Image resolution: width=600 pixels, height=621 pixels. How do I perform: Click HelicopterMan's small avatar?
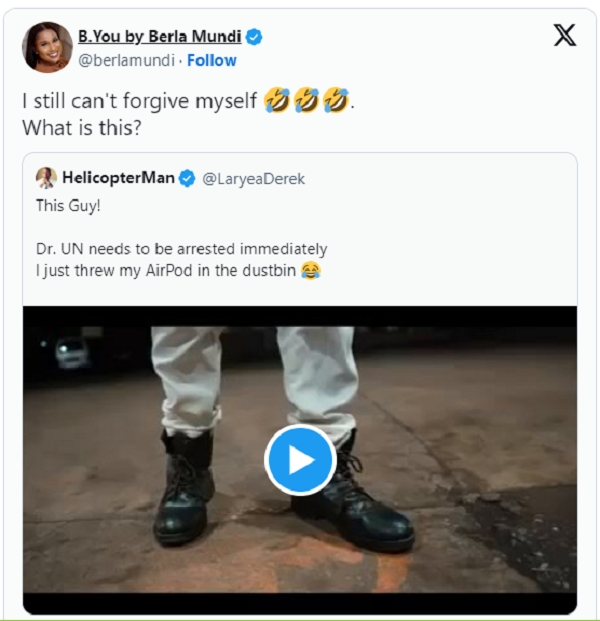(46, 179)
